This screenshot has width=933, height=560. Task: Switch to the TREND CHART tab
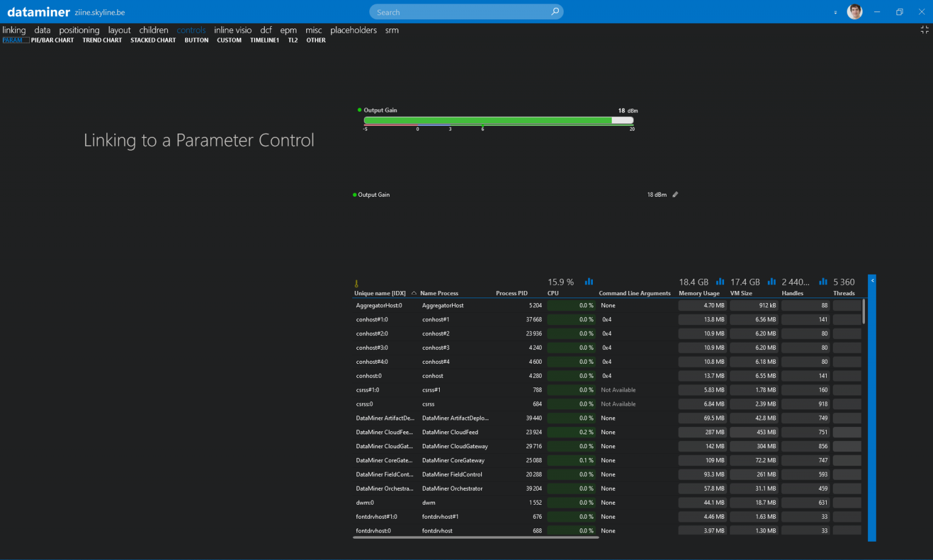102,40
